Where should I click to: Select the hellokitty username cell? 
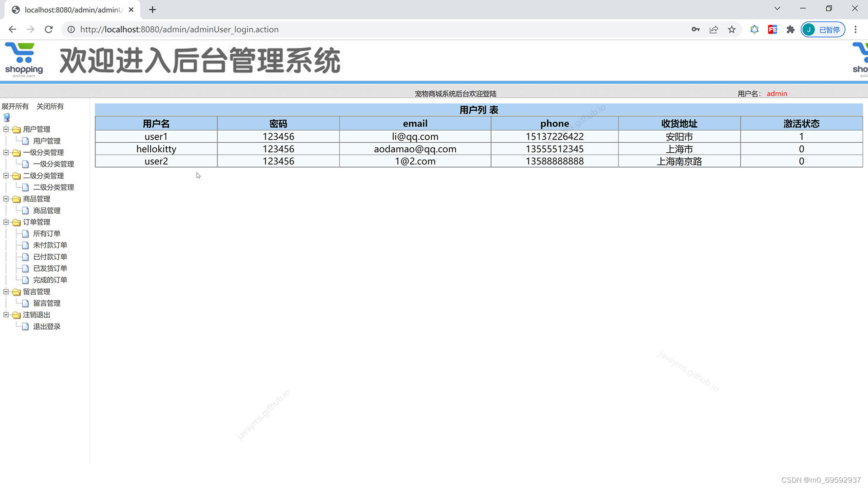(x=156, y=149)
